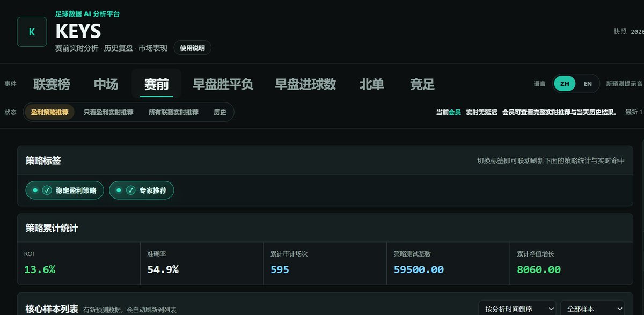Open the 早盘胜平负 tab

pos(223,84)
